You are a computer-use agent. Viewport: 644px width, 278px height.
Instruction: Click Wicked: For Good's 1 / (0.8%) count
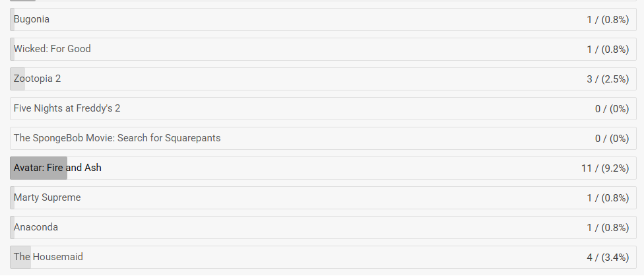(608, 50)
